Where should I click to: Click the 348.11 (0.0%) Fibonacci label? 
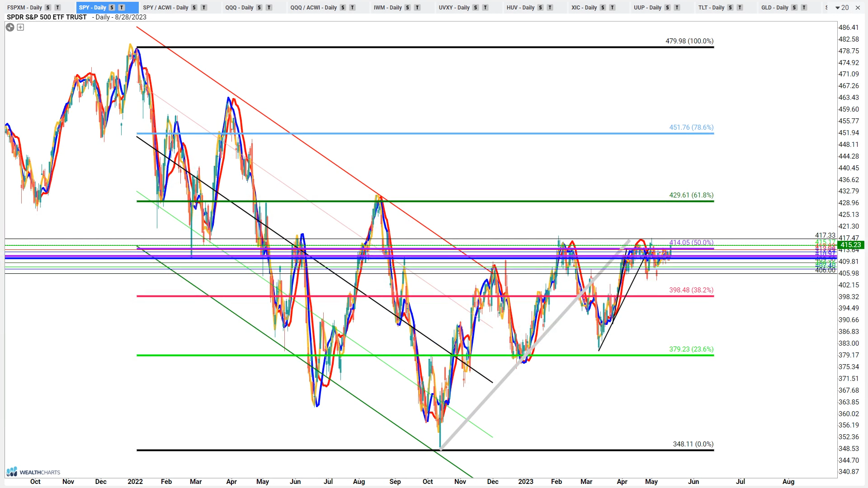coord(693,444)
